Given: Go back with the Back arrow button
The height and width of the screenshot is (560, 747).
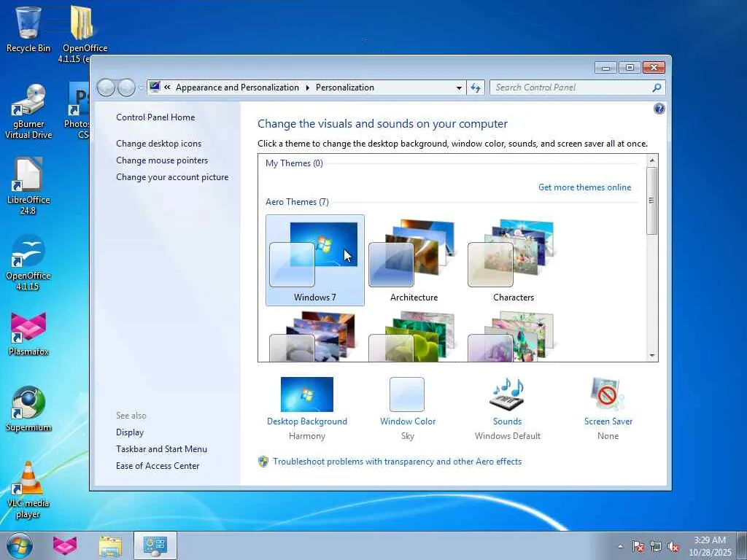Looking at the screenshot, I should click(106, 87).
